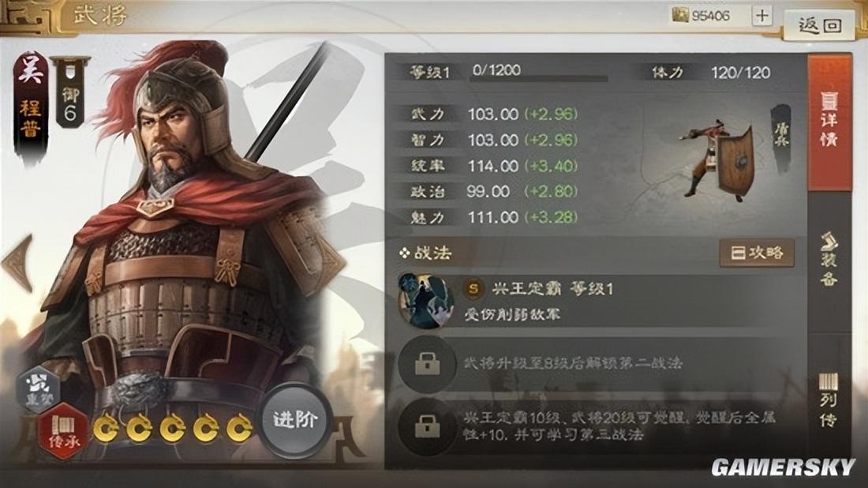This screenshot has width=868, height=488.
Task: Tap the 进阶 advance round button
Action: (x=296, y=419)
